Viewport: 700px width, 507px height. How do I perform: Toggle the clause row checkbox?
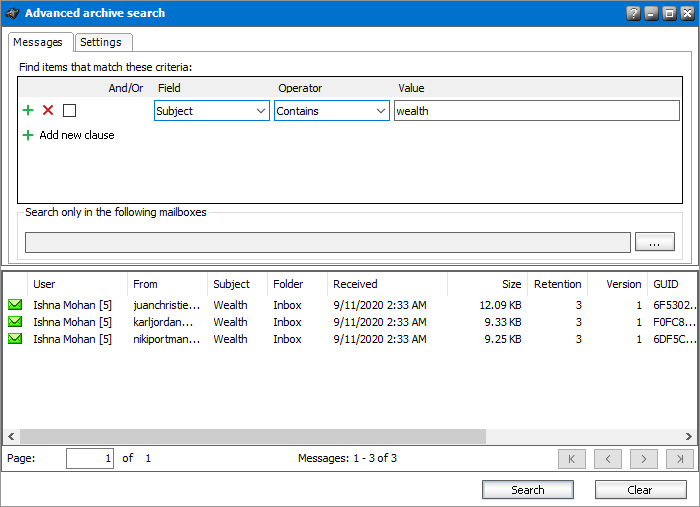coord(69,111)
